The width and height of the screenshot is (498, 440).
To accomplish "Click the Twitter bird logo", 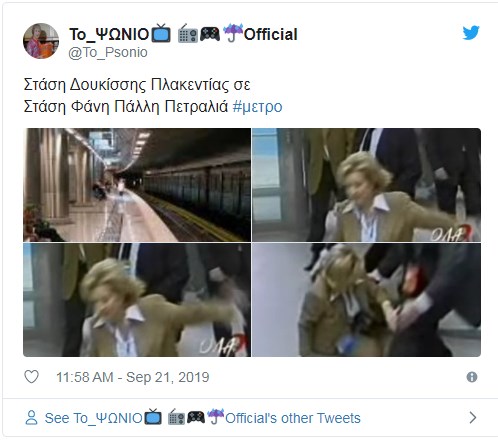I will [471, 32].
